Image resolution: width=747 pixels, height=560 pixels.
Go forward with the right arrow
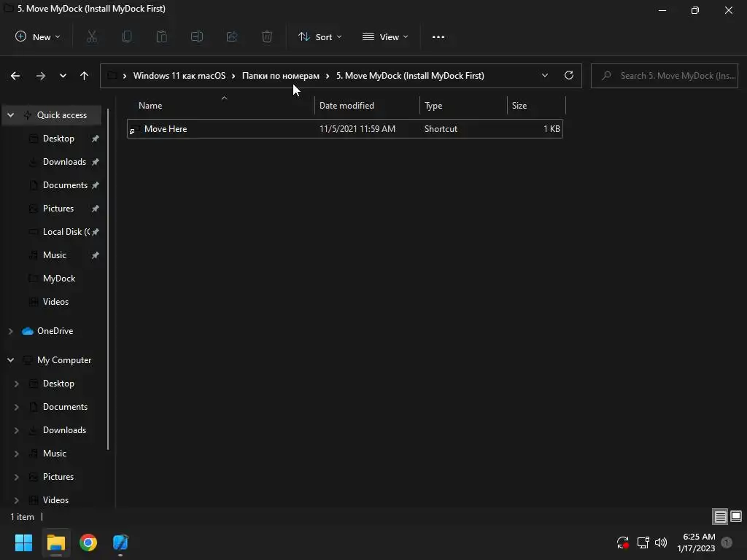tap(41, 76)
